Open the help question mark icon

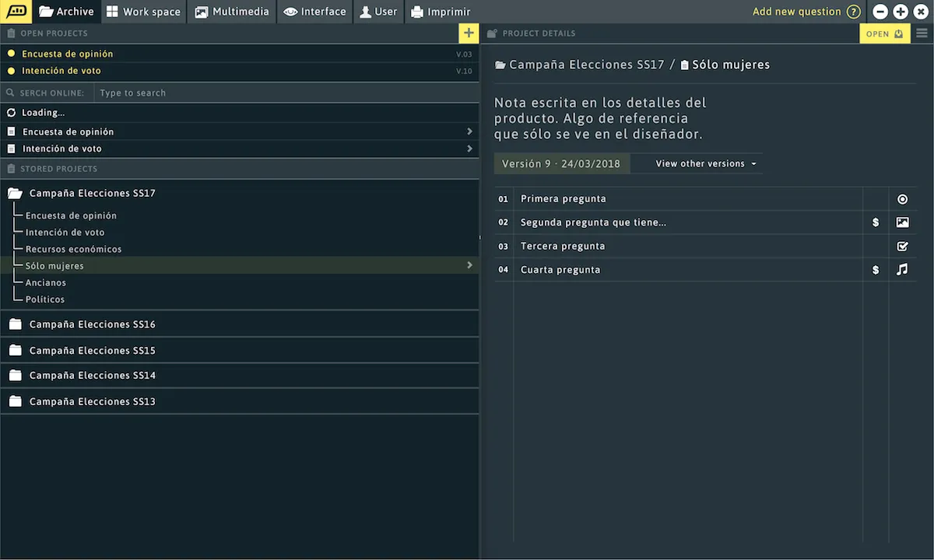pos(854,12)
